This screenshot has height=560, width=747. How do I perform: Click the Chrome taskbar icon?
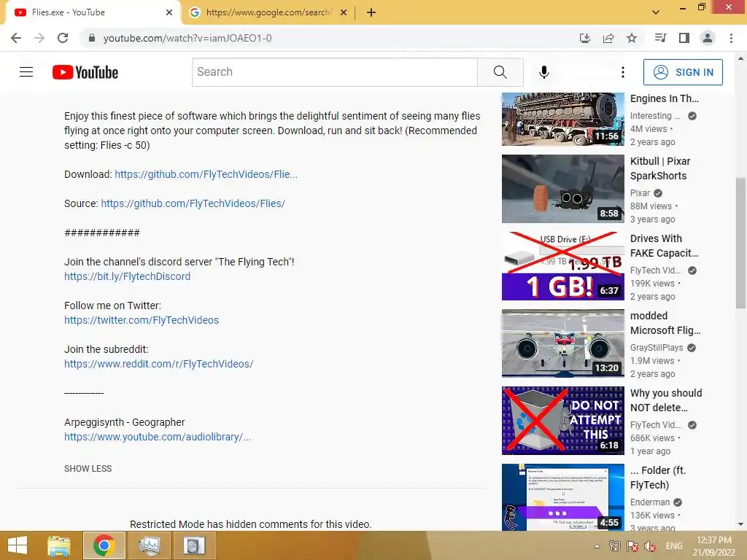[104, 545]
